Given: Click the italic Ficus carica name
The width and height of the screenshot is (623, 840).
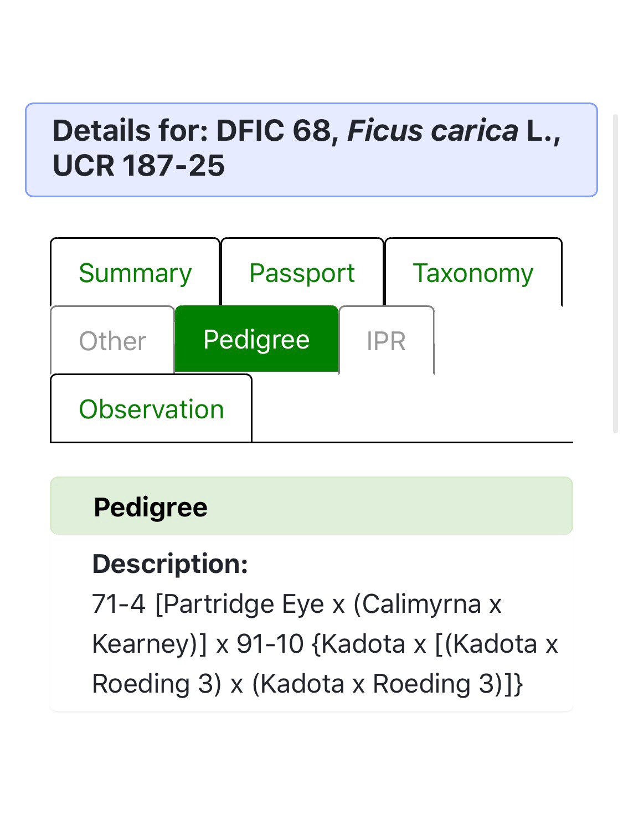Looking at the screenshot, I should [433, 131].
